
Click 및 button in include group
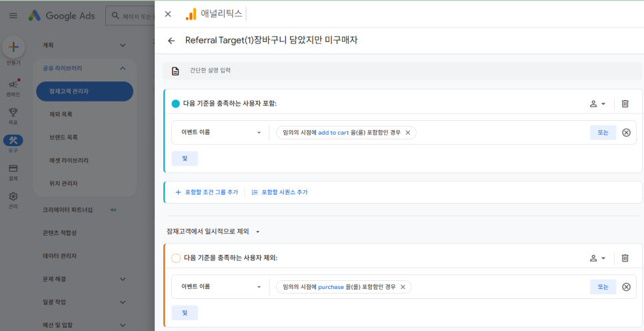coord(185,158)
